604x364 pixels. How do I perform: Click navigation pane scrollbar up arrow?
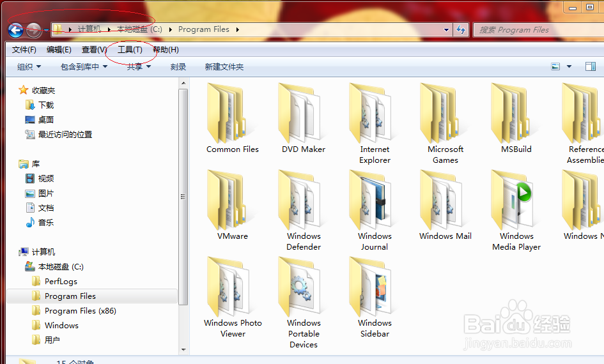[183, 83]
